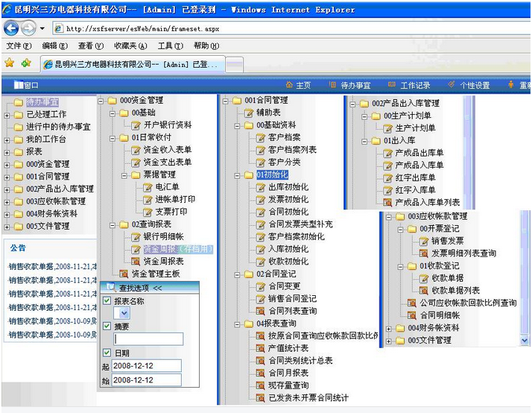Screen dimensions: 532x413
Task: Open the 产值统计表 report icon
Action: pos(261,349)
